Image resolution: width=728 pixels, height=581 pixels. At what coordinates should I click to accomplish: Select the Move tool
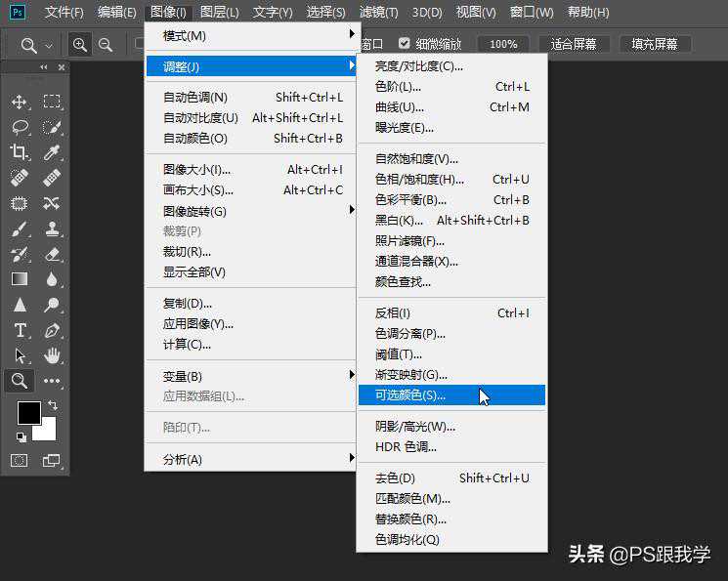(x=19, y=102)
